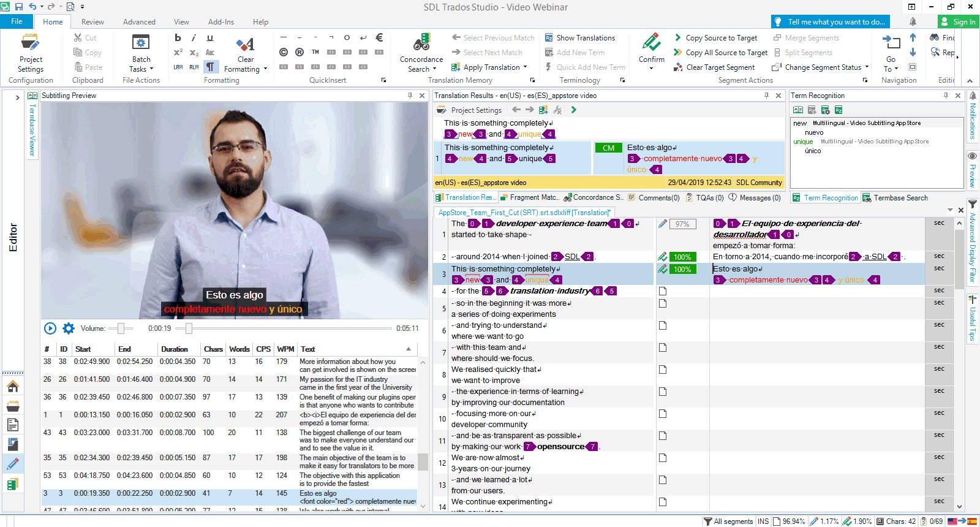Undo last action in quick access toolbar

point(32,7)
